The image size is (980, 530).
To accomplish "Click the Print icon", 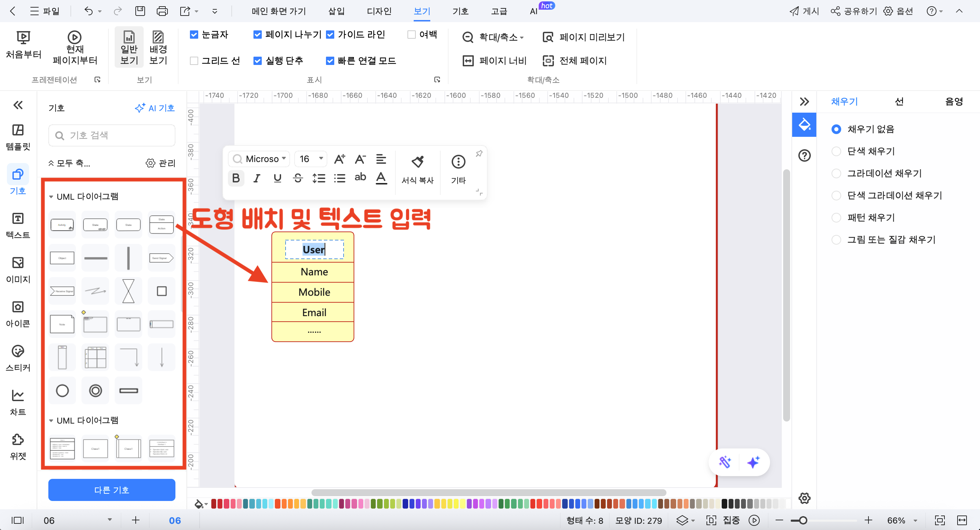I will coord(162,11).
